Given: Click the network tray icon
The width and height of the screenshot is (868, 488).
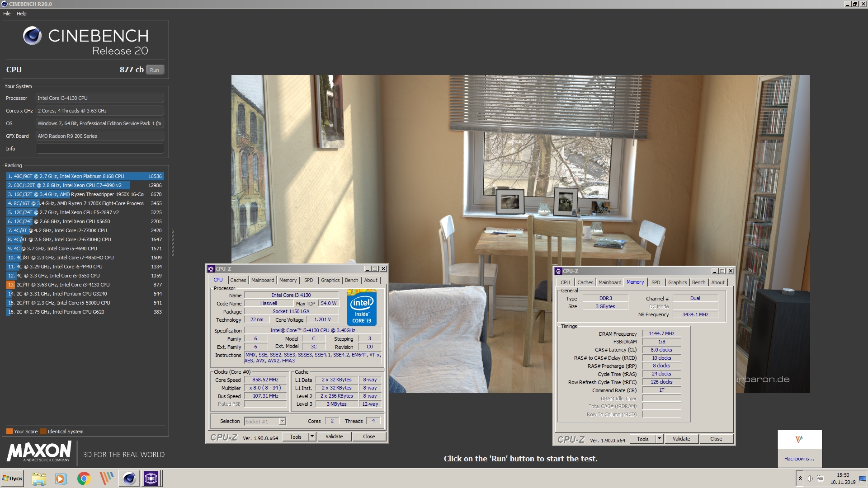Looking at the screenshot, I should pos(821,479).
